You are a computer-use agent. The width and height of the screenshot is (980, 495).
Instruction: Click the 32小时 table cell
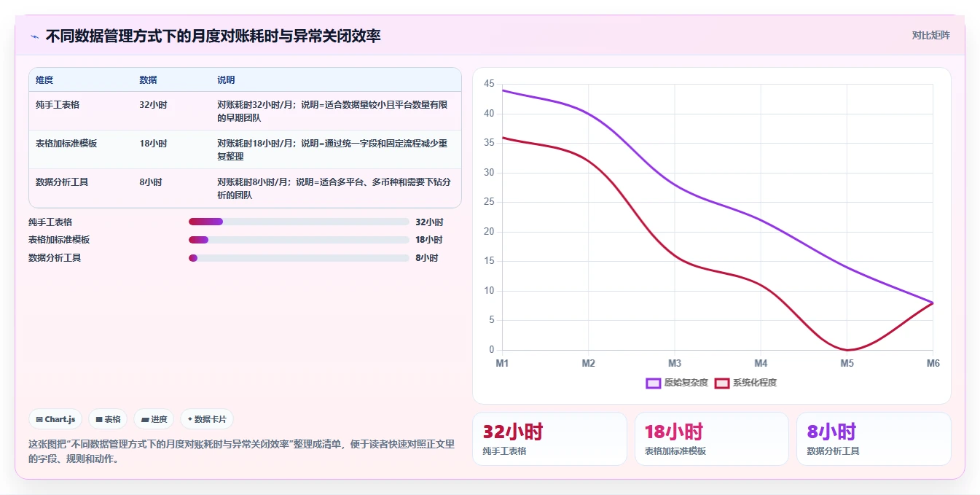point(153,105)
